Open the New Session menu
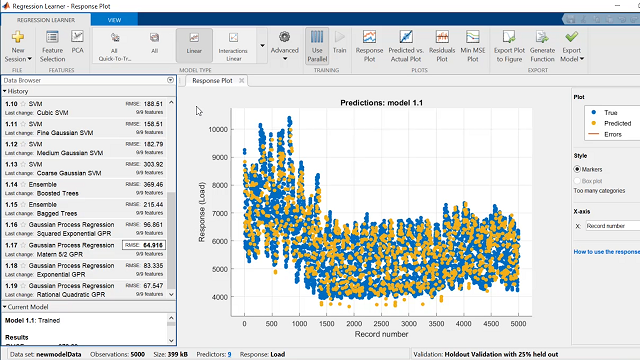The width and height of the screenshot is (640, 360). coord(18,46)
